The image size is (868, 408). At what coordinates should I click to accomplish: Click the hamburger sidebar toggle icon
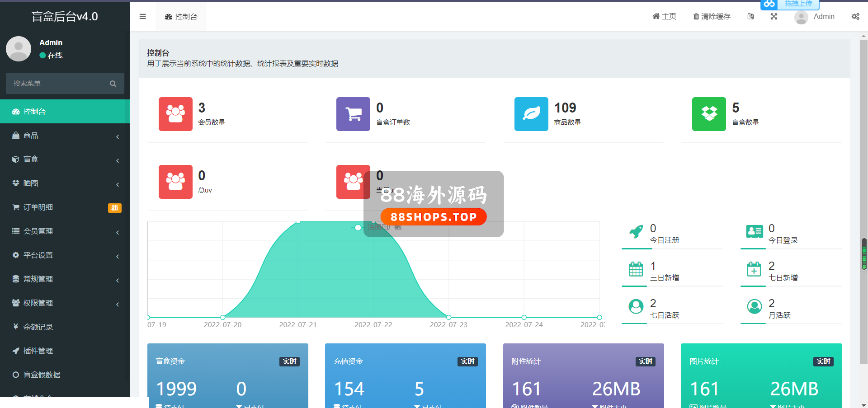[143, 17]
